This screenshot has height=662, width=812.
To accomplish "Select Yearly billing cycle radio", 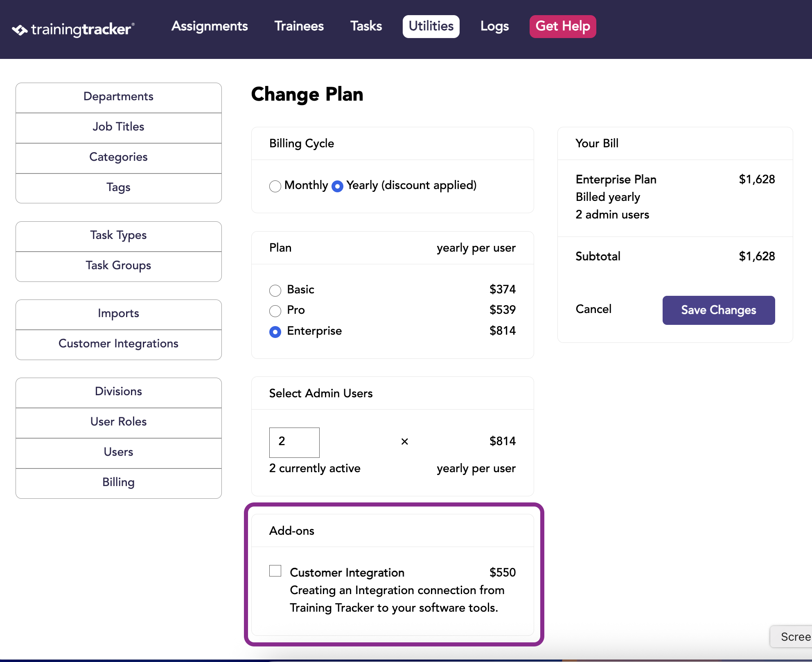I will point(337,186).
